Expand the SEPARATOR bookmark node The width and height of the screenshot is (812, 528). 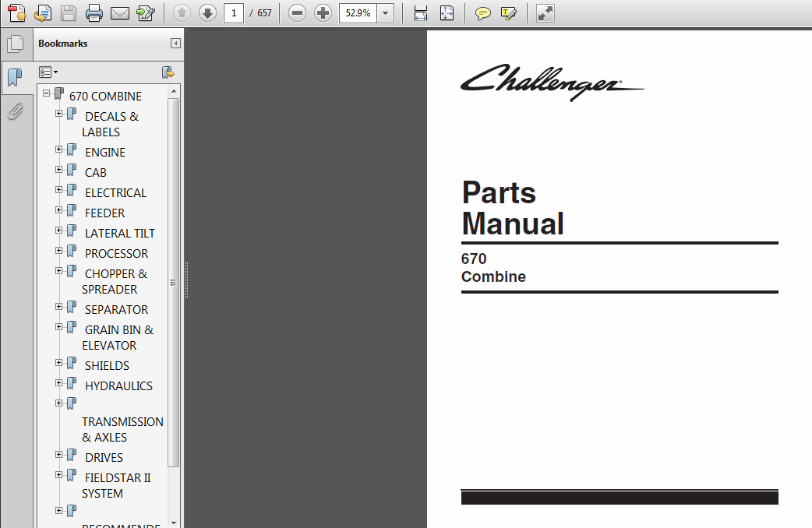[x=58, y=307]
